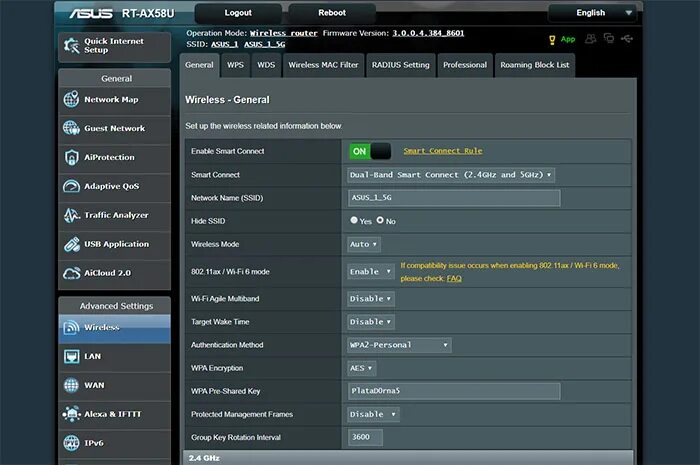Screen dimensions: 700x465
Task: Switch to the RADIUS Setting tab
Action: click(x=400, y=65)
